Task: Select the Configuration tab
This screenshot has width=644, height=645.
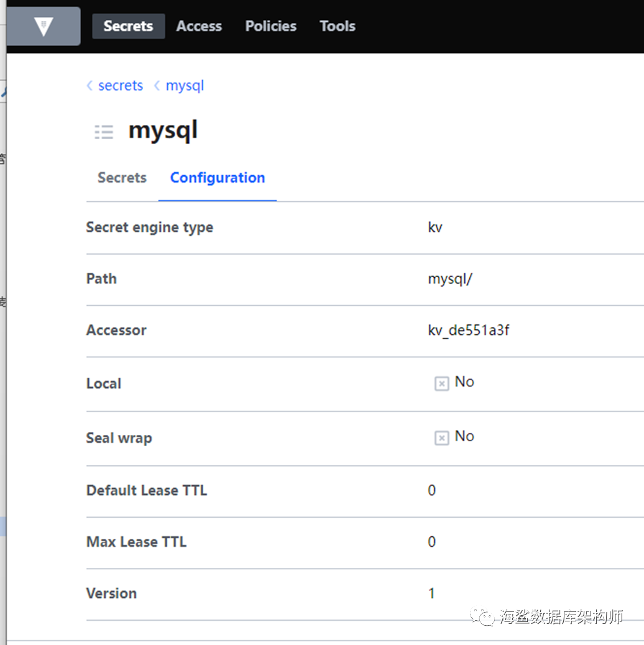Action: pyautogui.click(x=218, y=178)
